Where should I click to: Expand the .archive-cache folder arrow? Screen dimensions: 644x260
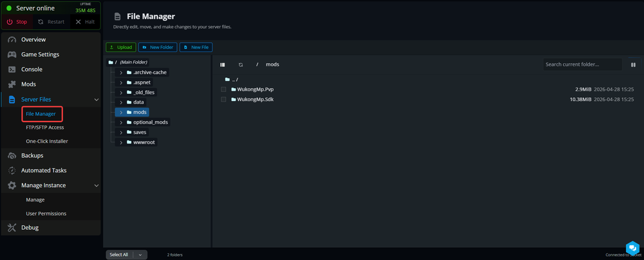point(121,72)
